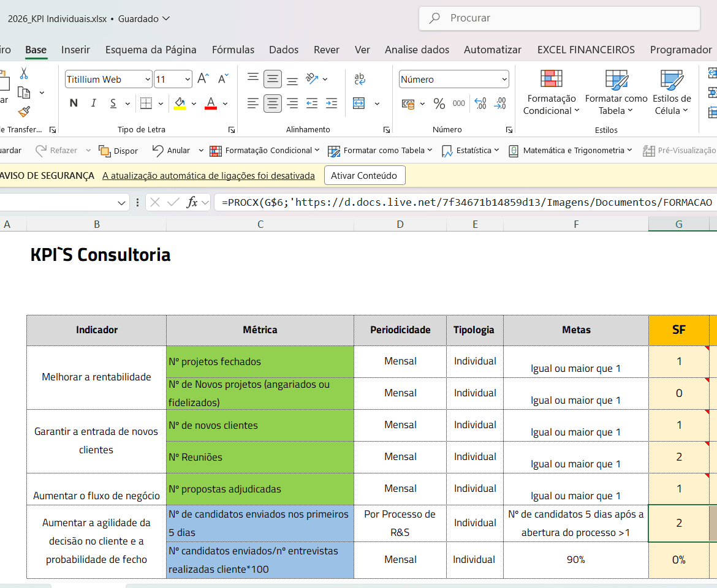The width and height of the screenshot is (717, 588).
Task: Click the Anular undo button
Action: 172,151
